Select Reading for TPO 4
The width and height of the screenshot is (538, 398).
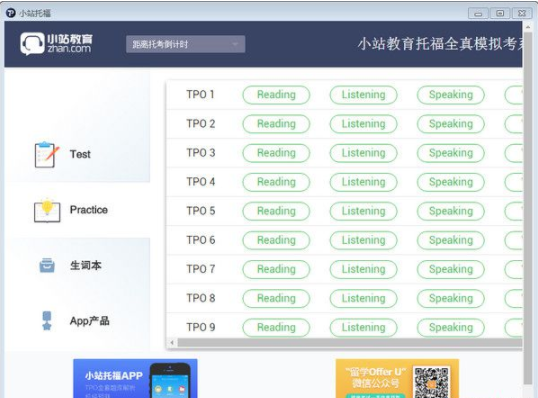276,182
